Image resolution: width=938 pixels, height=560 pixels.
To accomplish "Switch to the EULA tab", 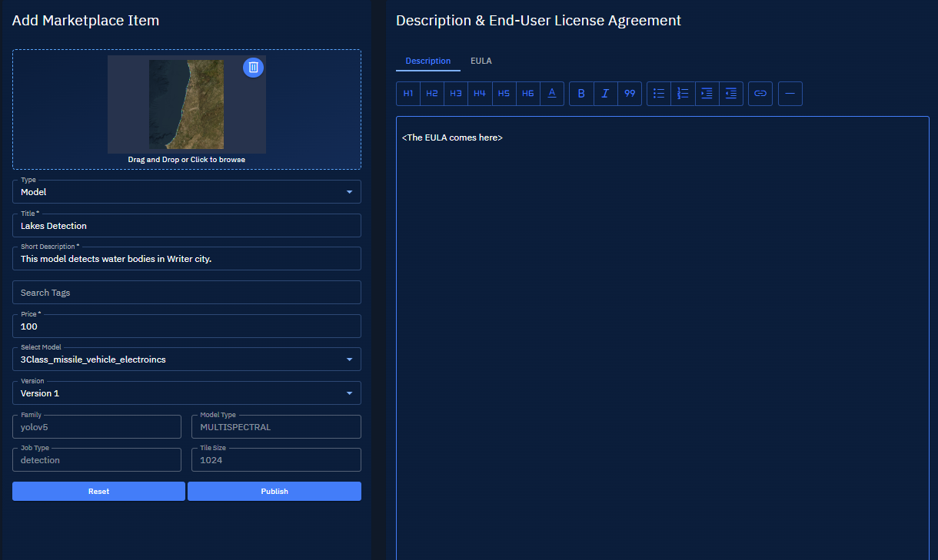I will (481, 61).
